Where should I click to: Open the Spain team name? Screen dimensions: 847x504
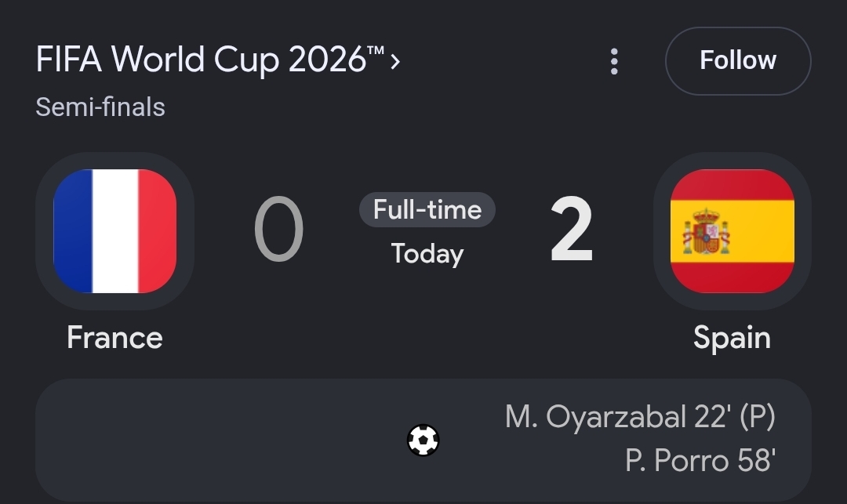pyautogui.click(x=732, y=339)
